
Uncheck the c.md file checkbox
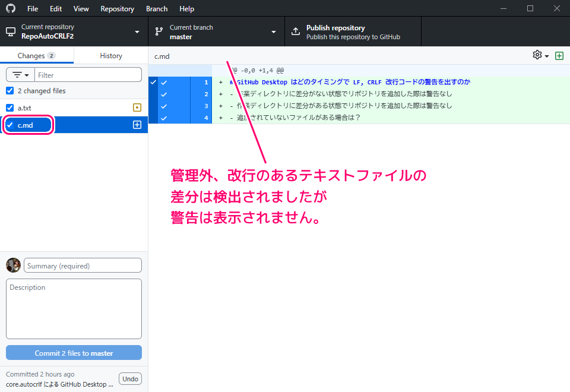tap(9, 125)
